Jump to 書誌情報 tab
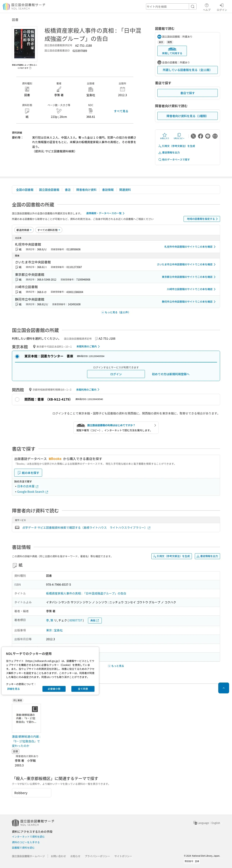 coord(108,190)
